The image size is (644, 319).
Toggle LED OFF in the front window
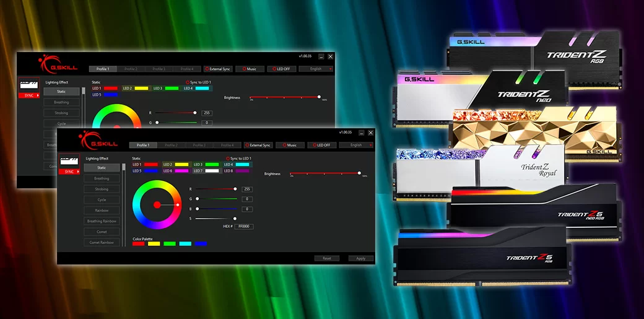coord(322,145)
